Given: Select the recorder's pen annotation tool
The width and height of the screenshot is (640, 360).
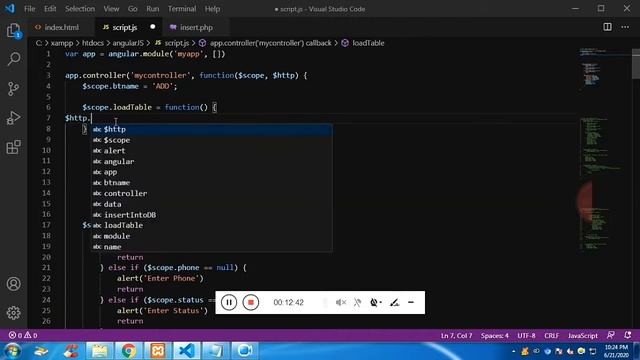Looking at the screenshot, I should coord(394,302).
